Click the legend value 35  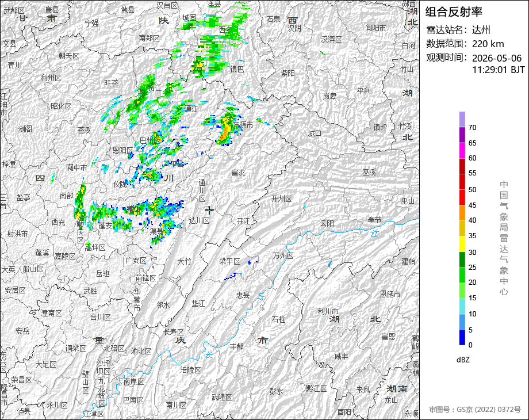click(x=472, y=236)
